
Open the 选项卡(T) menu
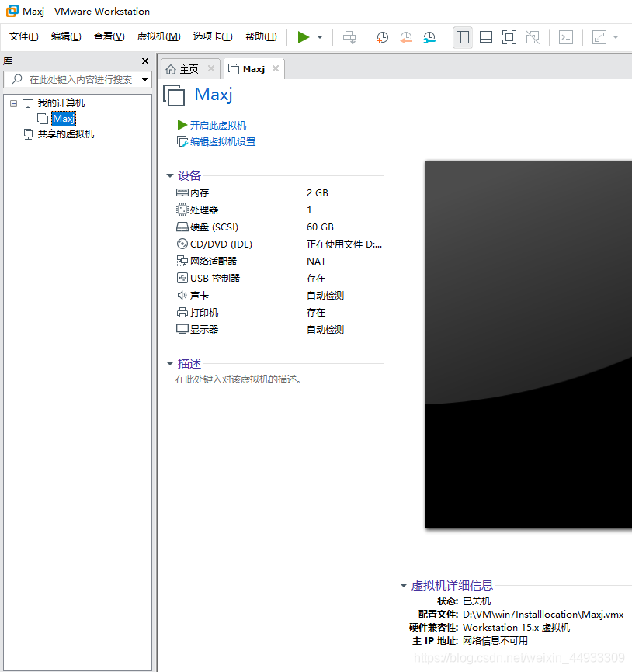coord(213,36)
